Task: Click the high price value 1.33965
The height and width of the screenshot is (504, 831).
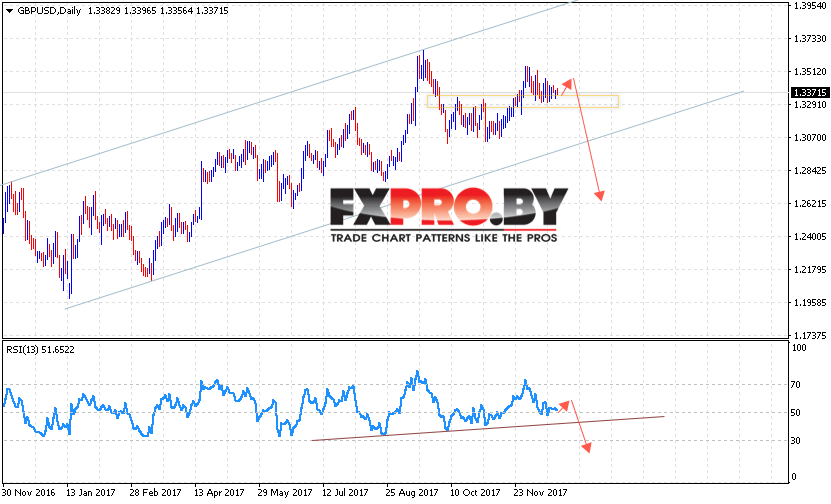Action: (x=140, y=11)
